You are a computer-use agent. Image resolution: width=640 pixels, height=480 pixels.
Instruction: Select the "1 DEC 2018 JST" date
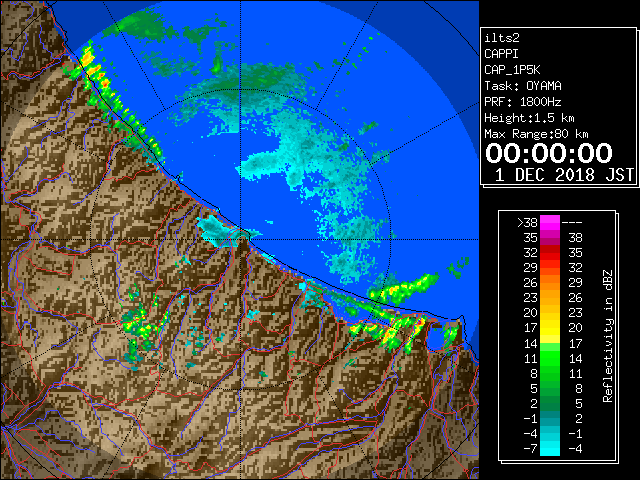point(564,175)
